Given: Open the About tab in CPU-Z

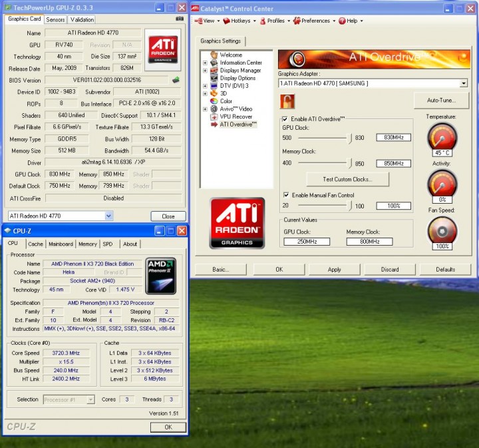Looking at the screenshot, I should [x=130, y=244].
